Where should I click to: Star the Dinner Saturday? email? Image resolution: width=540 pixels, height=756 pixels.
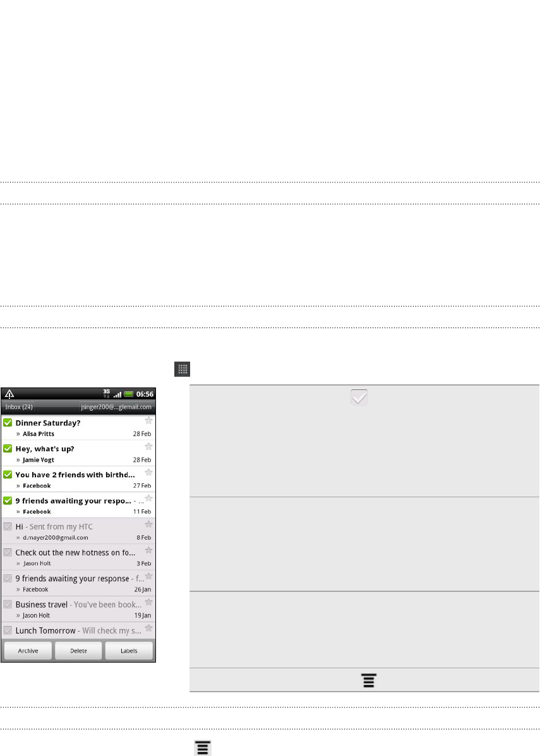tap(148, 420)
